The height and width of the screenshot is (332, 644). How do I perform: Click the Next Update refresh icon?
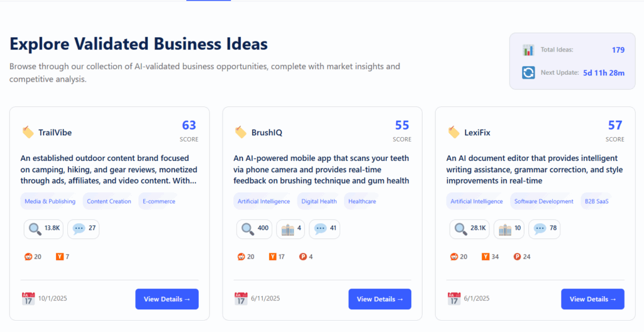(x=528, y=73)
